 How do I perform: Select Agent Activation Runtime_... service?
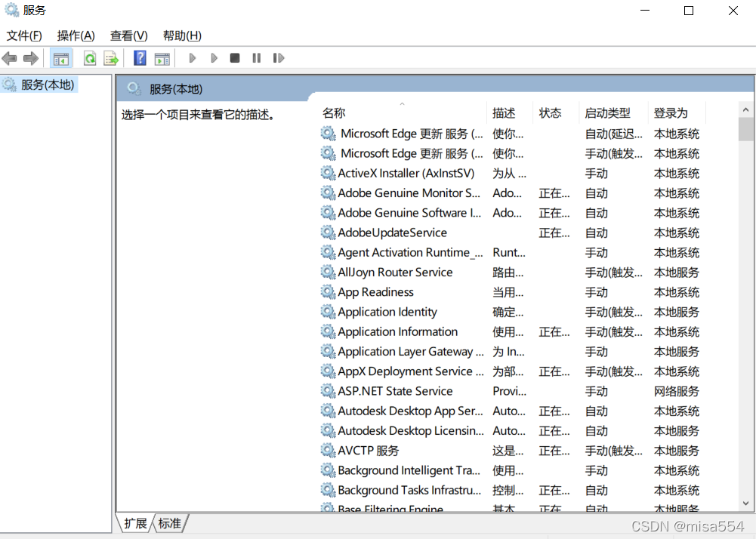(410, 252)
